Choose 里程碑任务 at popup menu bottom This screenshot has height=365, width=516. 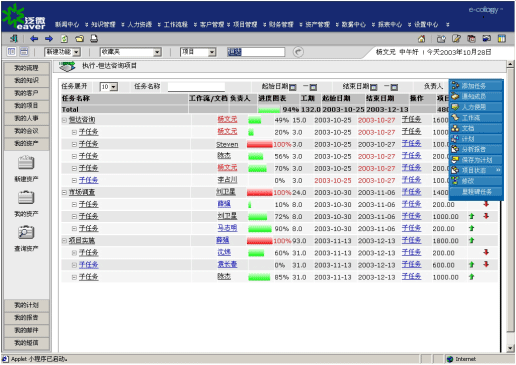[x=476, y=192]
